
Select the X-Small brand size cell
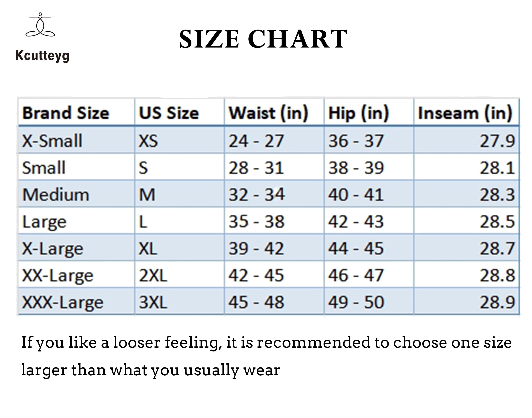pyautogui.click(x=52, y=141)
